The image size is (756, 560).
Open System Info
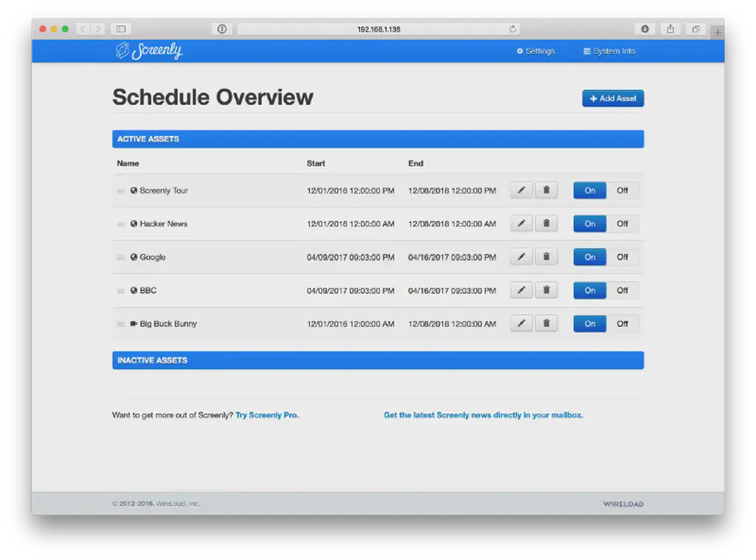pyautogui.click(x=608, y=51)
